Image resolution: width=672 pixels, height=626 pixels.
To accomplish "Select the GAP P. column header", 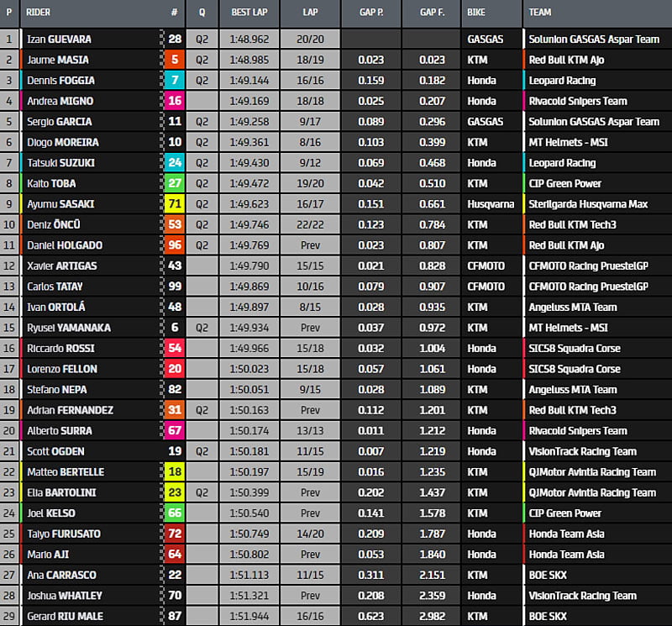I will coord(370,13).
